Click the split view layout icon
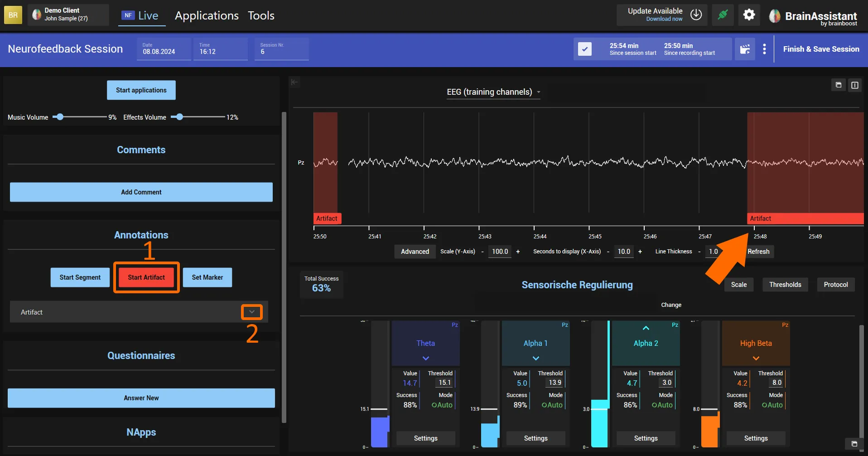The width and height of the screenshot is (868, 456). coord(855,85)
